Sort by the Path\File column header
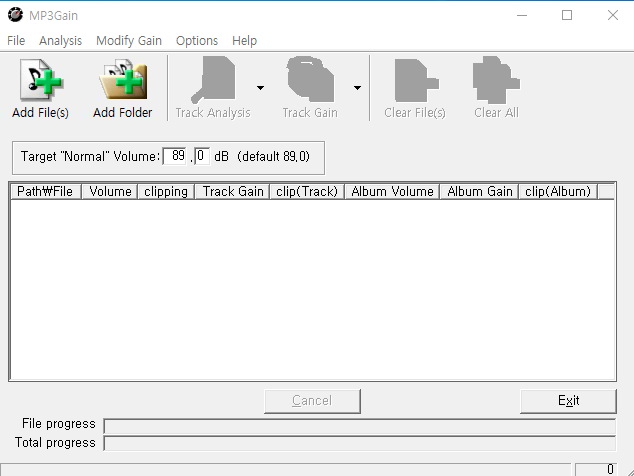The image size is (634, 476). 45,191
